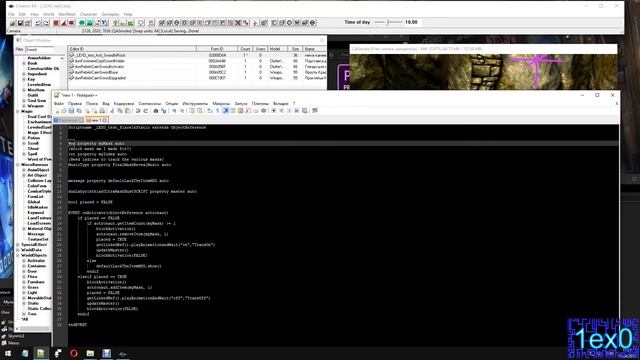The height and width of the screenshot is (360, 640).
Task: Open the Плагины menu in Notepad++
Action: point(260,104)
